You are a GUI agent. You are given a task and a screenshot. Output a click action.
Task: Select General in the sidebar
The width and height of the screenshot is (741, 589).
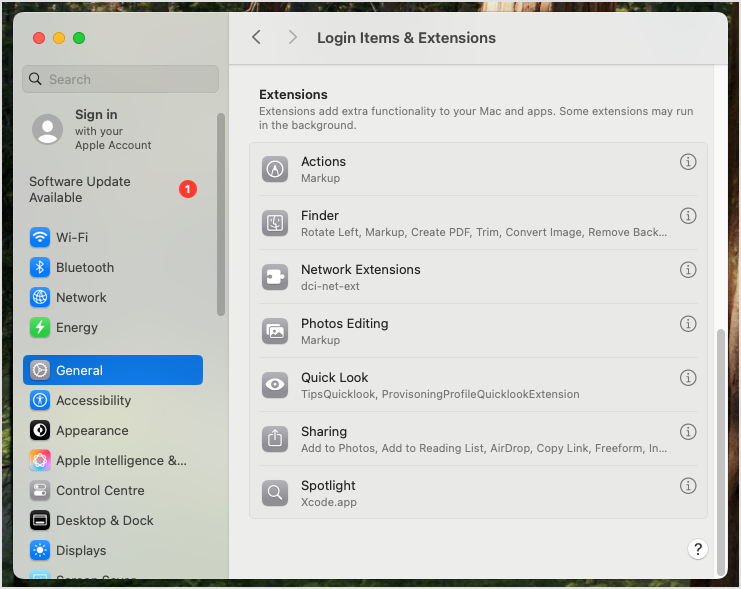tap(113, 370)
